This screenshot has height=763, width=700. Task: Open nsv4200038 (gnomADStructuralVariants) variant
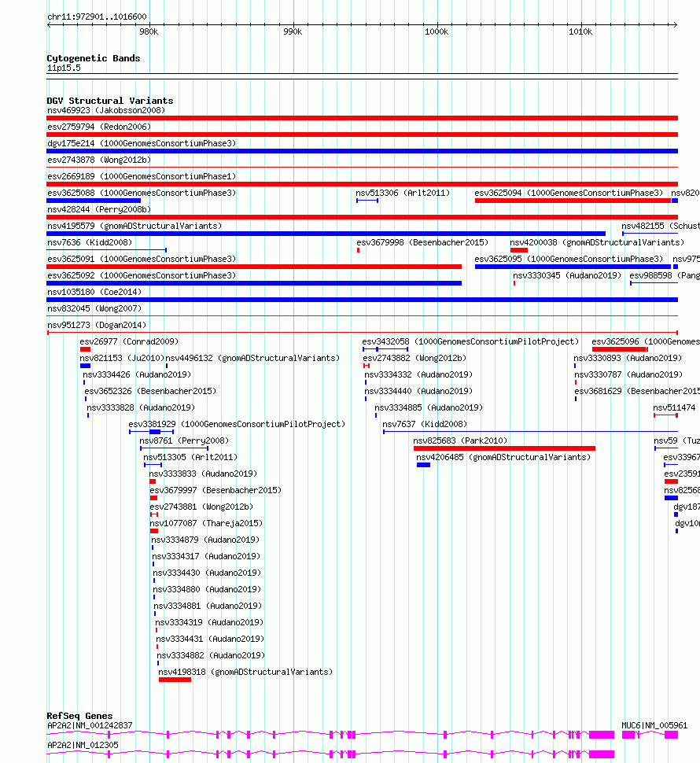tap(597, 243)
